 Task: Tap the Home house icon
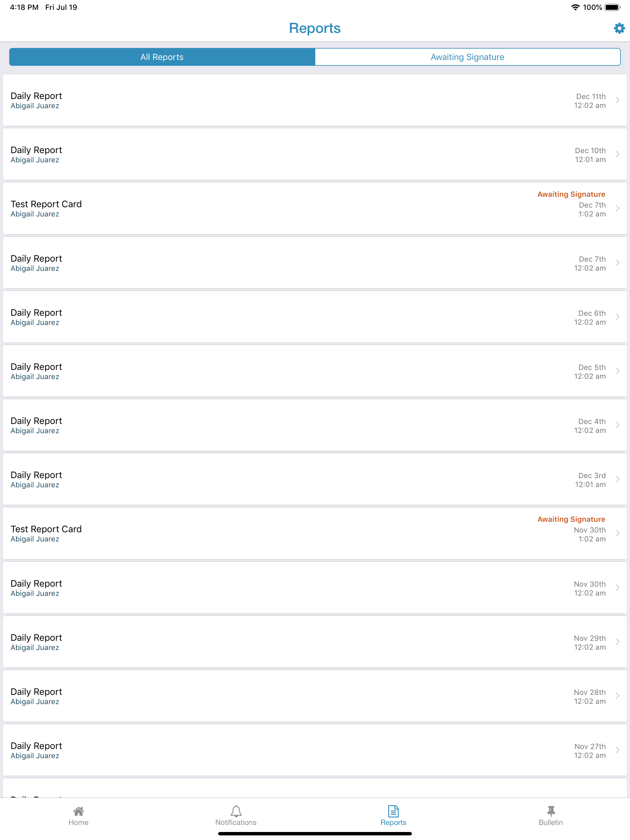(x=79, y=811)
